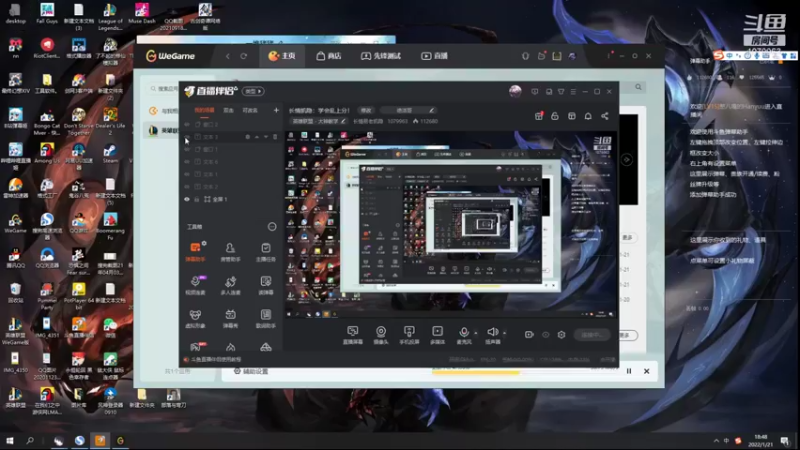Image resolution: width=800 pixels, height=450 pixels.
Task: Open the 弹幕秀 tool icon
Action: [230, 318]
